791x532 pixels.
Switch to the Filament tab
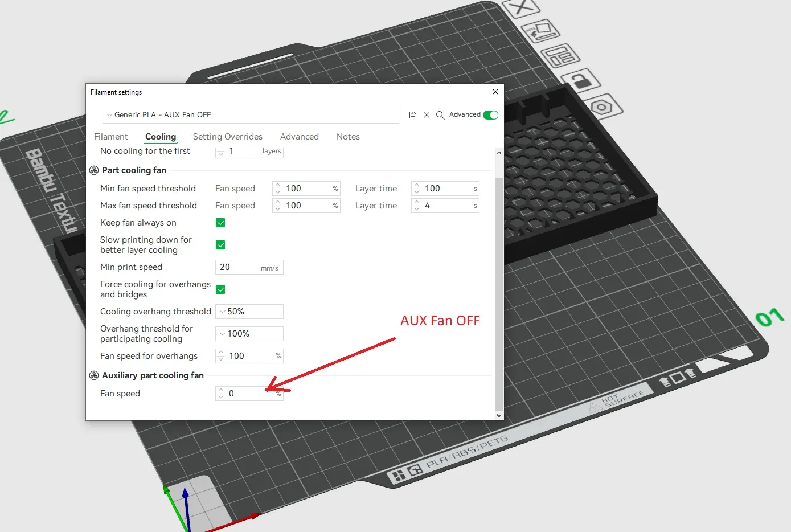pos(111,137)
